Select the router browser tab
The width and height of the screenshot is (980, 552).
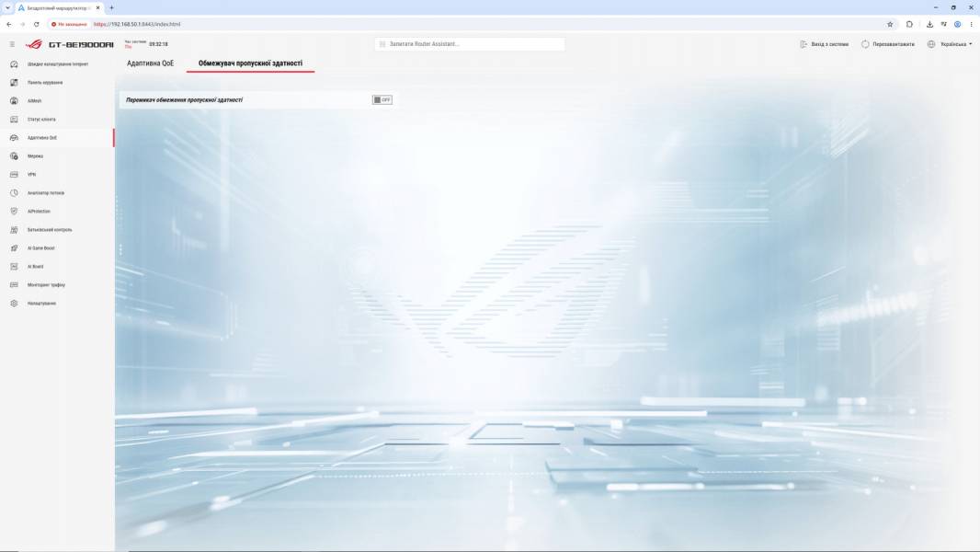click(x=59, y=7)
